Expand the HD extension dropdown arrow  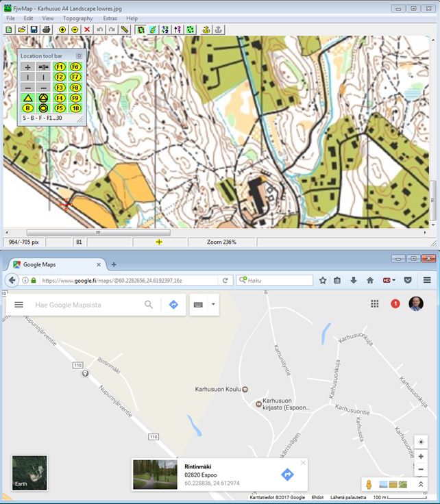point(394,280)
